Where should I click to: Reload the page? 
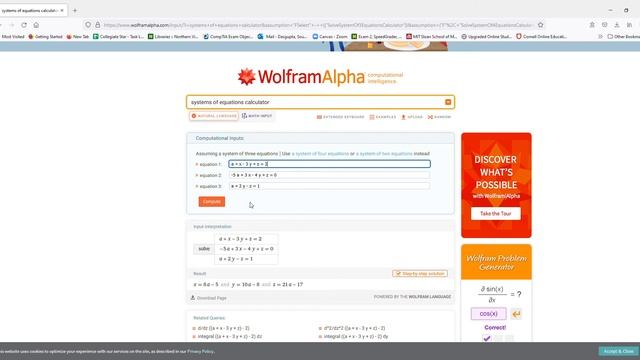[x=24, y=25]
